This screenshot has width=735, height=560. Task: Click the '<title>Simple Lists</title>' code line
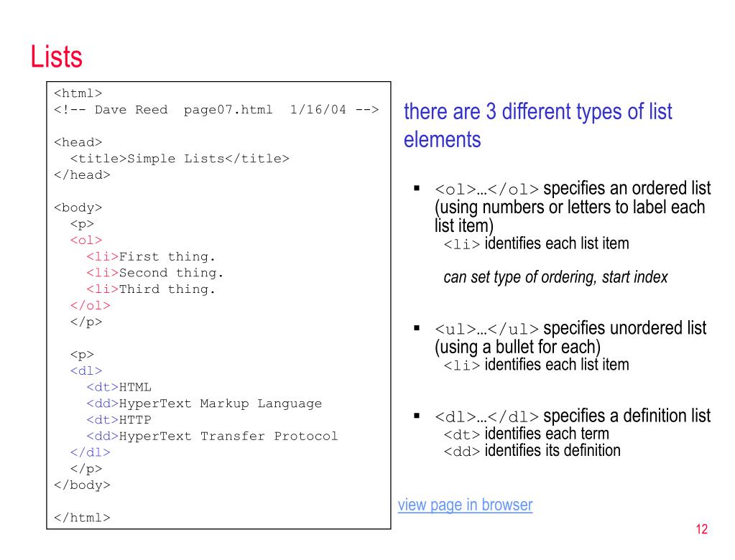(180, 159)
